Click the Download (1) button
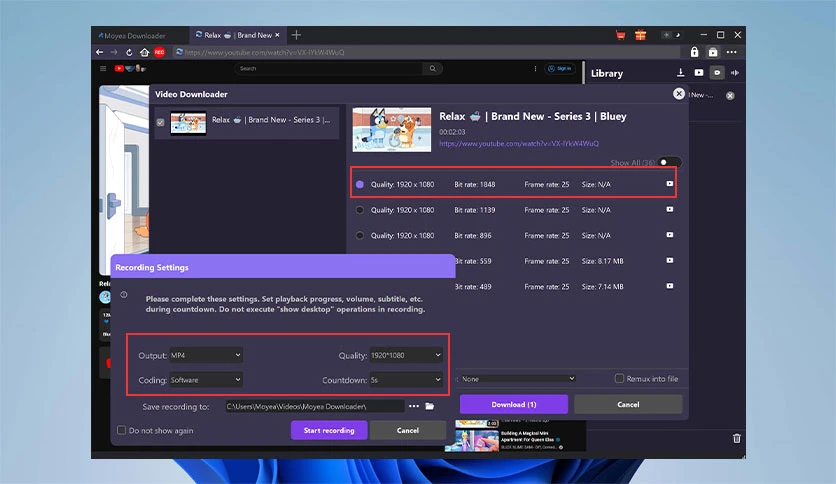The width and height of the screenshot is (836, 484). [x=514, y=405]
